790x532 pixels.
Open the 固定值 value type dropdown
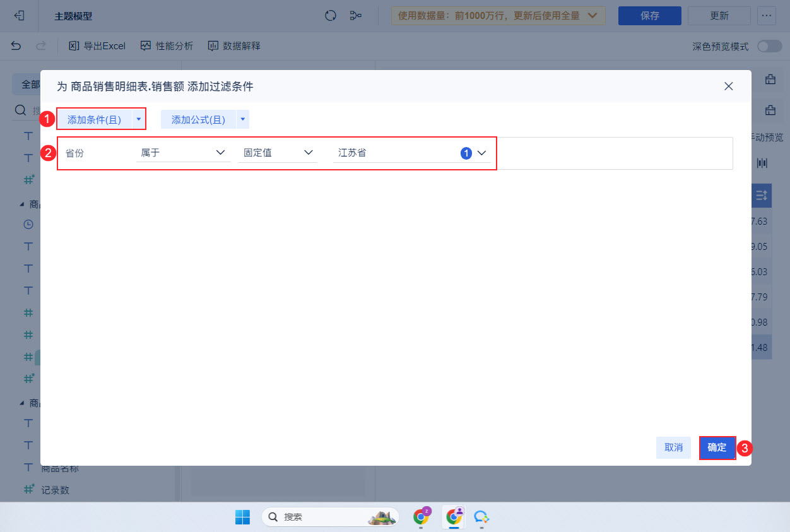[278, 153]
